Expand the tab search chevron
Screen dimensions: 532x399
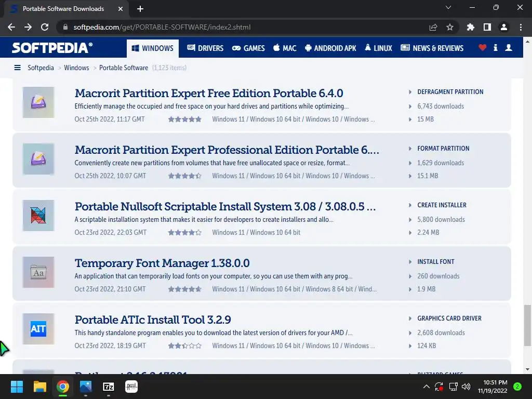(448, 7)
